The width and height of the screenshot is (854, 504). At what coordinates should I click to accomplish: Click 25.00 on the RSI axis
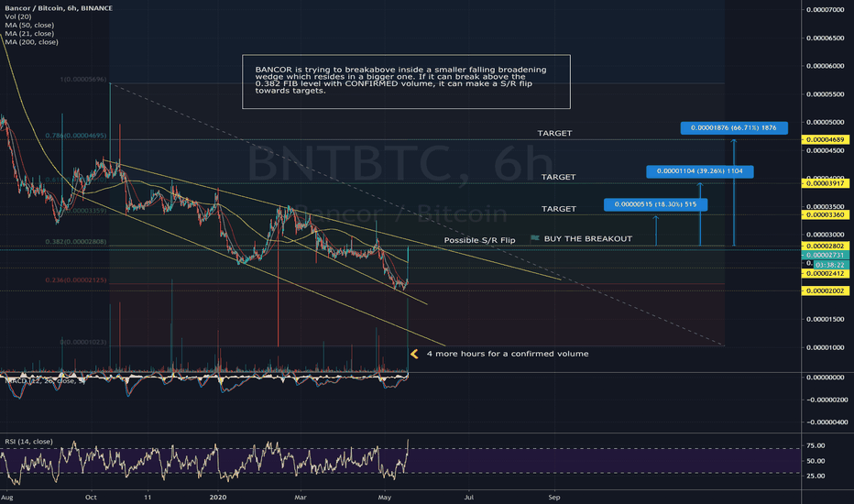816,476
